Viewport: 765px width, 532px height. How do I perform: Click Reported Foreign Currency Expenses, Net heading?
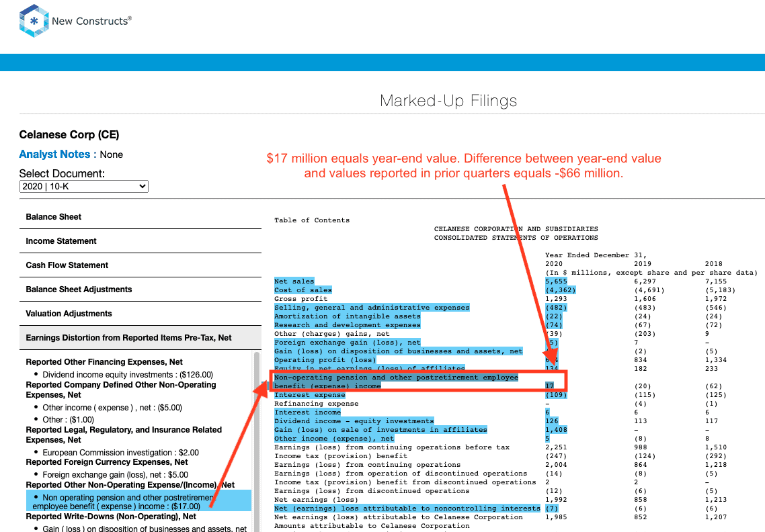coord(107,461)
